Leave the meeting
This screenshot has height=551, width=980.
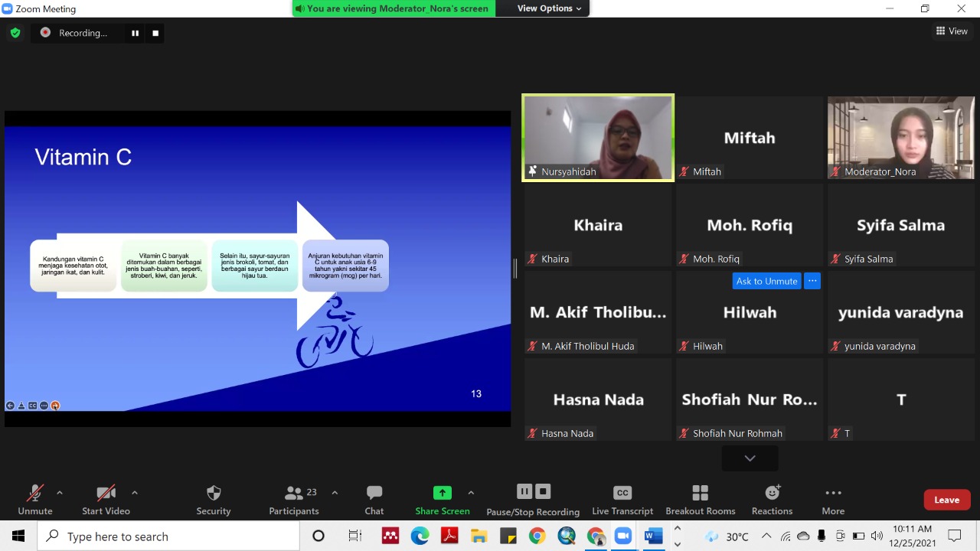pos(946,500)
